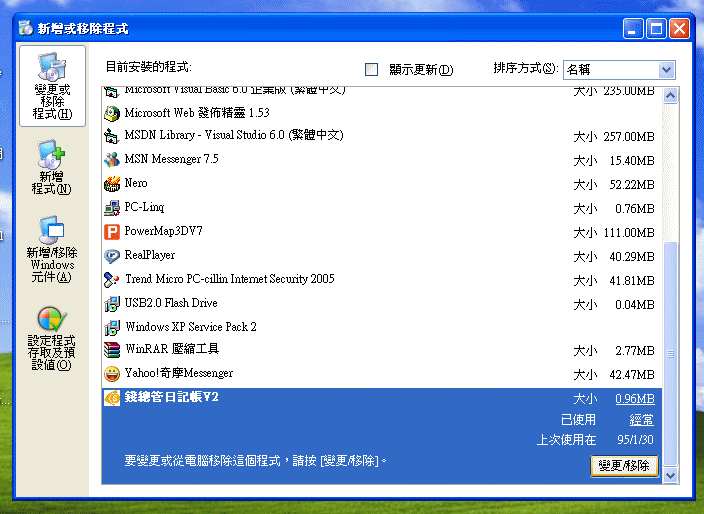704x514 pixels.
Task: Click the PC-Linq program icon
Action: [x=112, y=208]
